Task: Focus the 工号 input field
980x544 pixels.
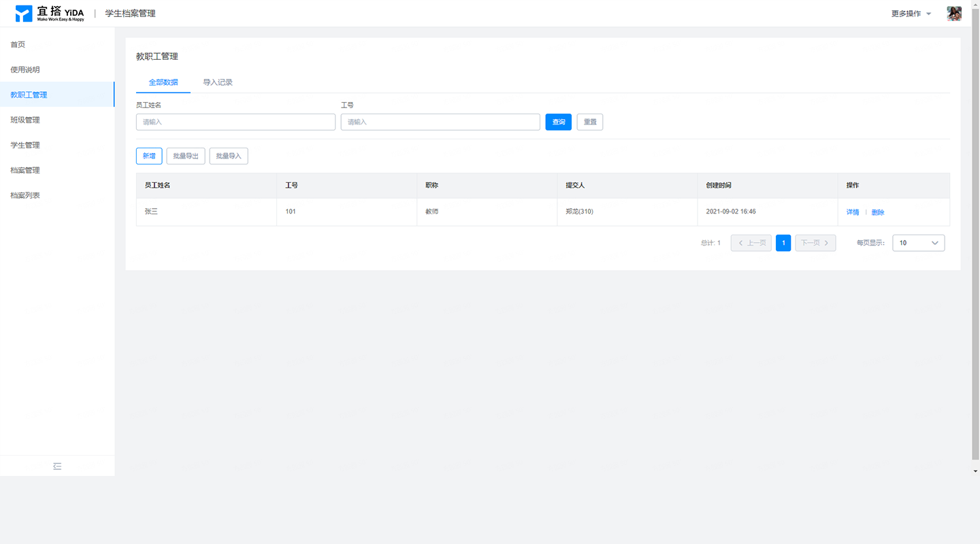Action: pos(440,122)
